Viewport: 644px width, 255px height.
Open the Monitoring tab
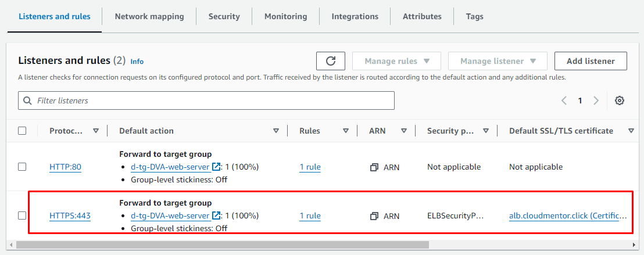tap(285, 16)
